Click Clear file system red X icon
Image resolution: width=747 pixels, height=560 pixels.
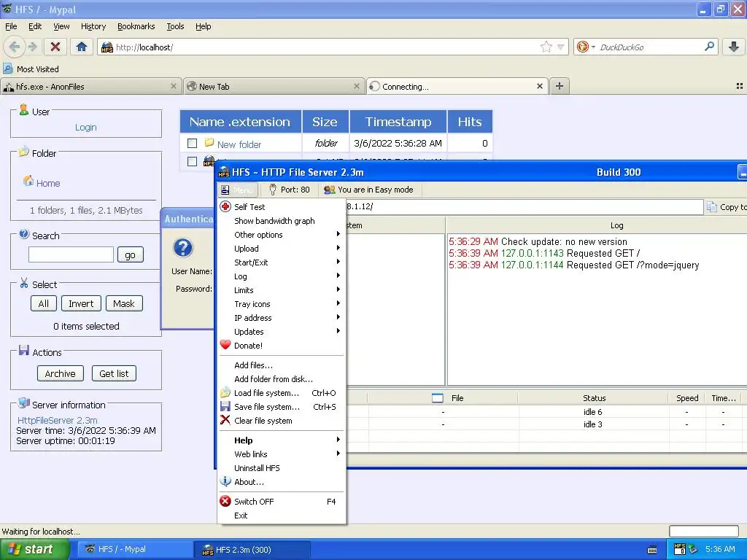pyautogui.click(x=225, y=420)
